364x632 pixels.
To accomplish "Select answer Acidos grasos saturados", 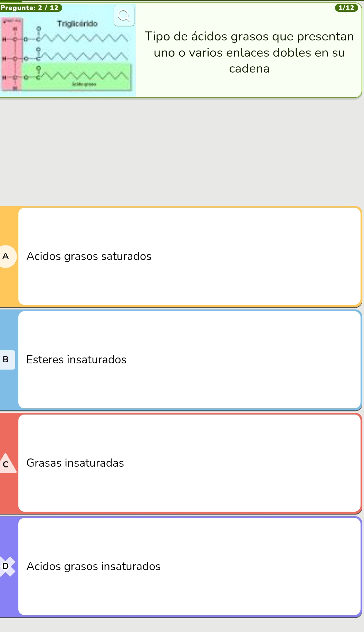I will pos(89,256).
